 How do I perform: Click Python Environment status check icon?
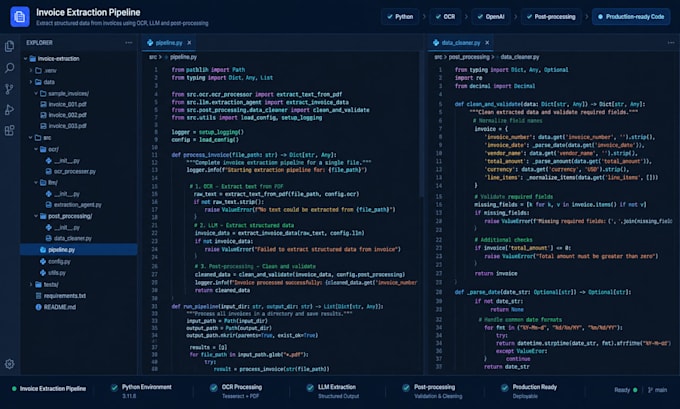pos(114,388)
